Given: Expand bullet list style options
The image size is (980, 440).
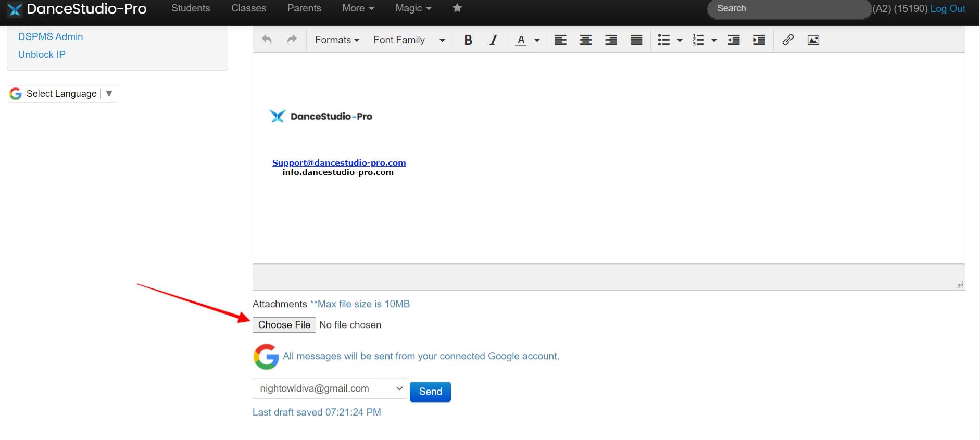Looking at the screenshot, I should click(x=680, y=40).
